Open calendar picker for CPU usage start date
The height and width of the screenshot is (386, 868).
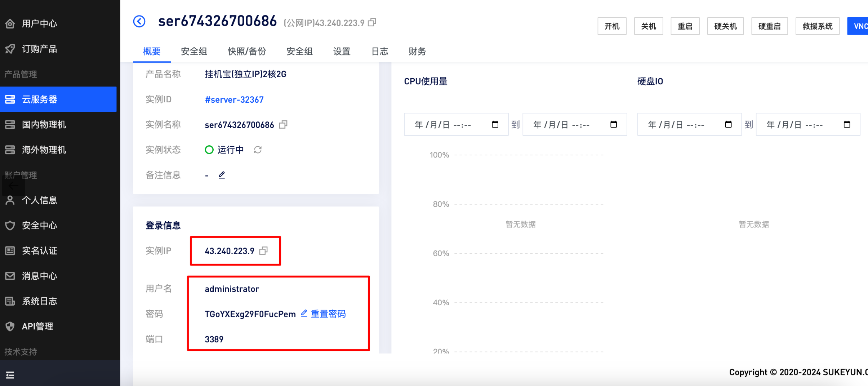[x=495, y=124]
